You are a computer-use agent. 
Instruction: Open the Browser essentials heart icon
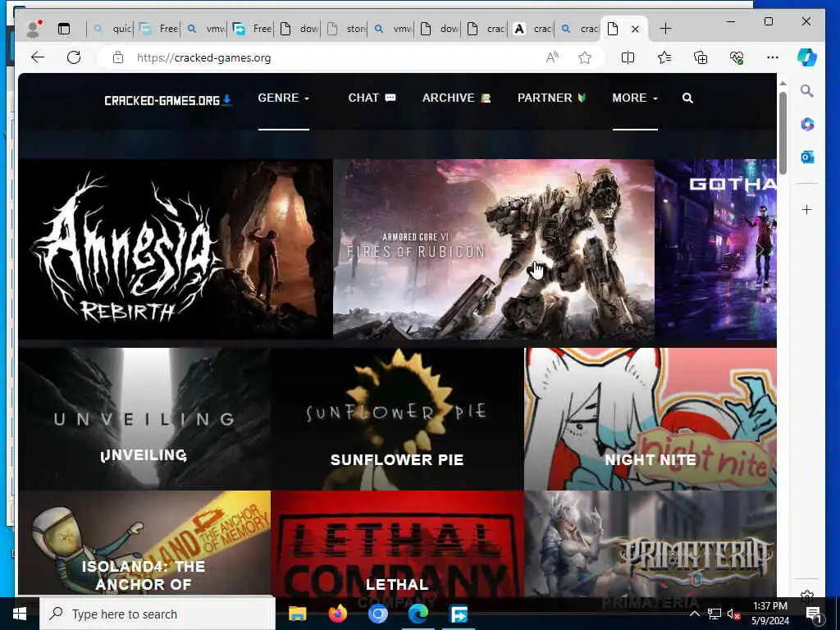(x=737, y=57)
